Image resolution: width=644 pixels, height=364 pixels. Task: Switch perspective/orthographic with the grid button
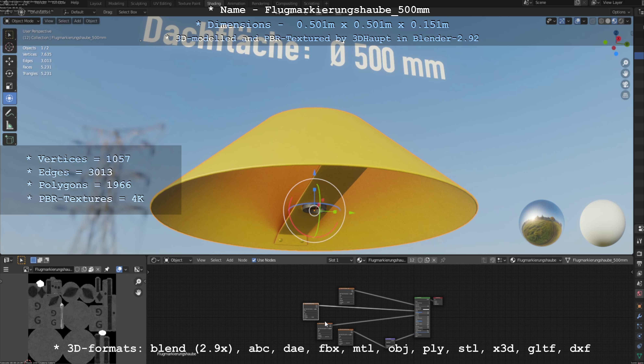pyautogui.click(x=625, y=95)
